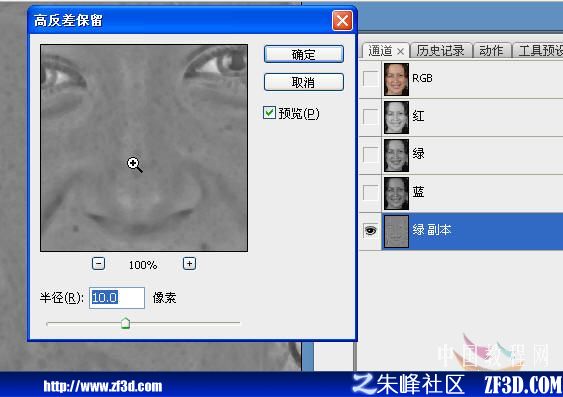Open the 动作 actions tab
This screenshot has width=563, height=397.
point(491,51)
